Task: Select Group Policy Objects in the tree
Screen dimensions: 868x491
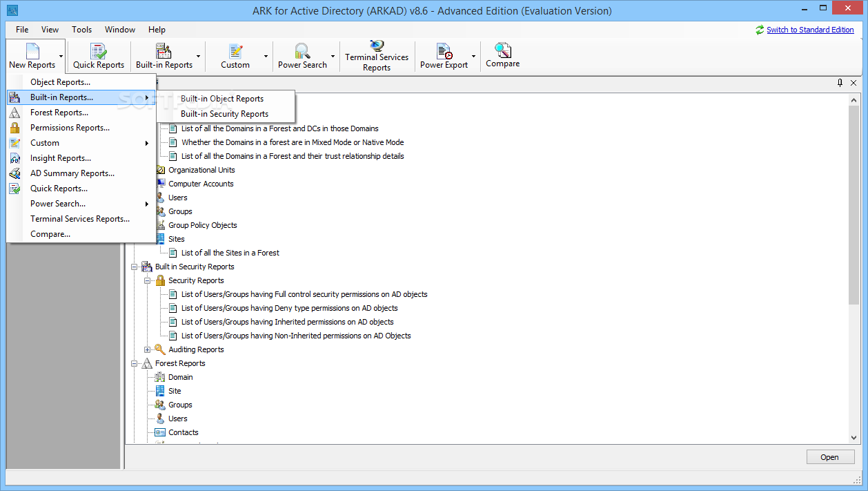Action: [x=203, y=225]
